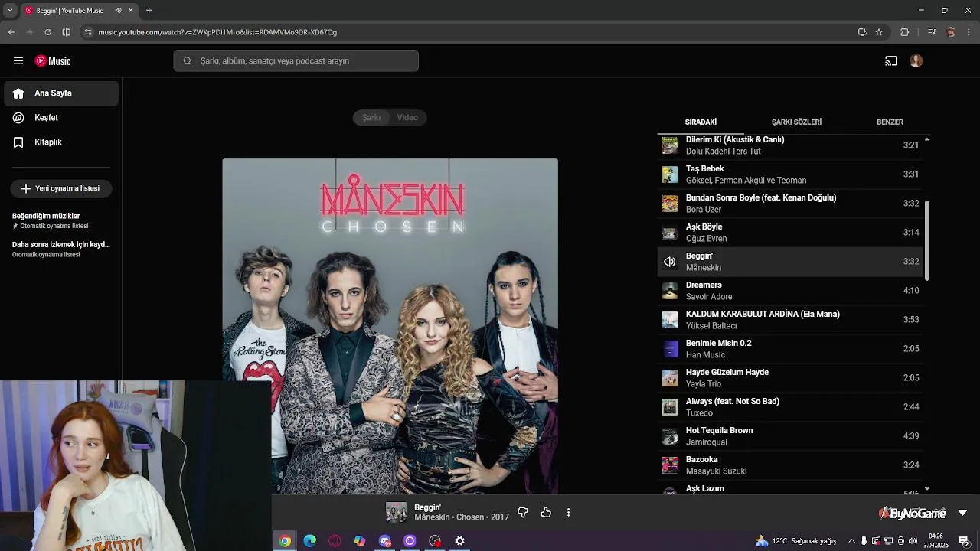This screenshot has height=551, width=980.
Task: Open browser media controls icon
Action: (x=932, y=32)
